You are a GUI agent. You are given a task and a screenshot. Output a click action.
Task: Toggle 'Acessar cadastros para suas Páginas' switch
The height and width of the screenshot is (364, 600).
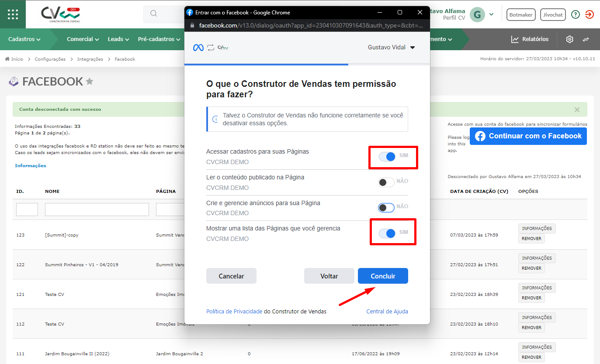click(387, 157)
